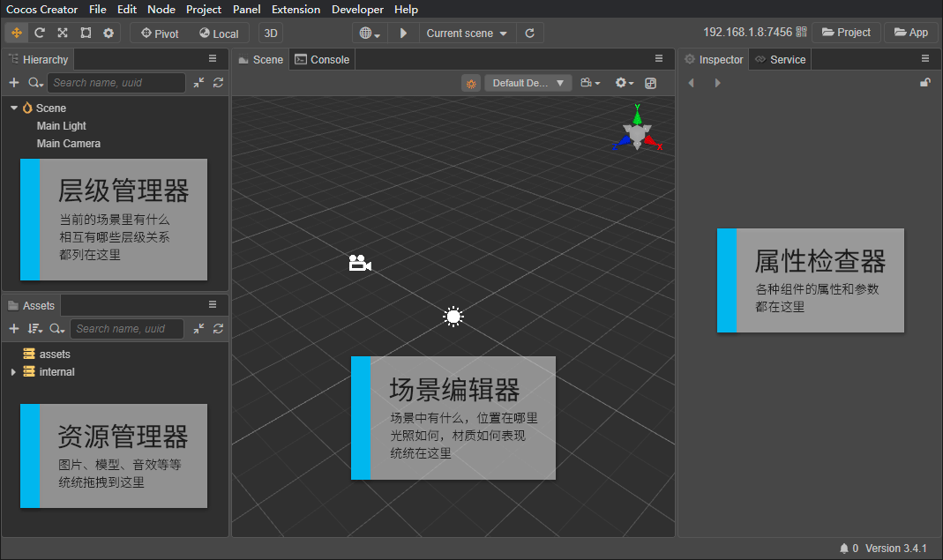
Task: Expand the internal folder
Action: click(x=13, y=372)
